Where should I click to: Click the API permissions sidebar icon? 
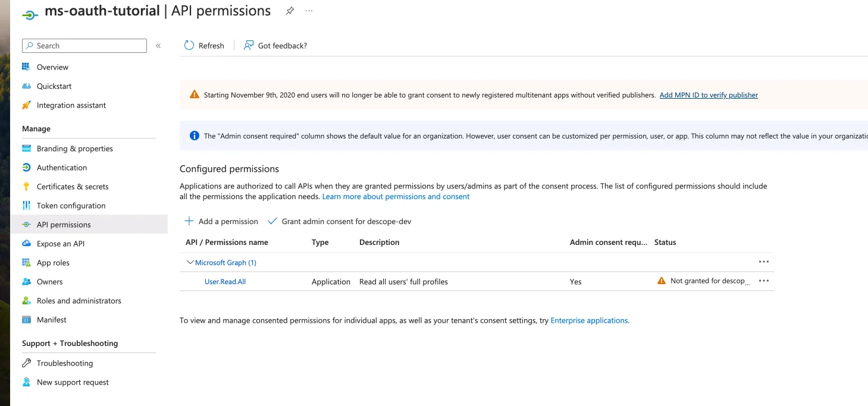pyautogui.click(x=26, y=225)
